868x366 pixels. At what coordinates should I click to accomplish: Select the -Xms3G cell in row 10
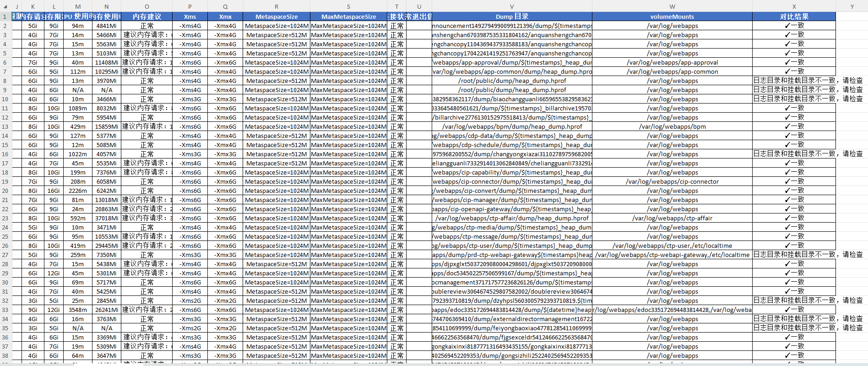tap(190, 99)
